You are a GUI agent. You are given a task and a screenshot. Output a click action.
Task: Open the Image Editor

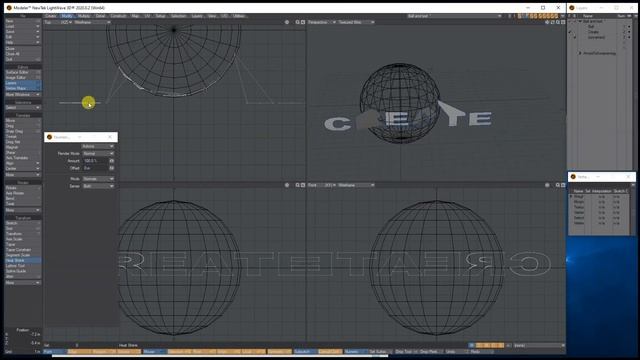pos(23,78)
